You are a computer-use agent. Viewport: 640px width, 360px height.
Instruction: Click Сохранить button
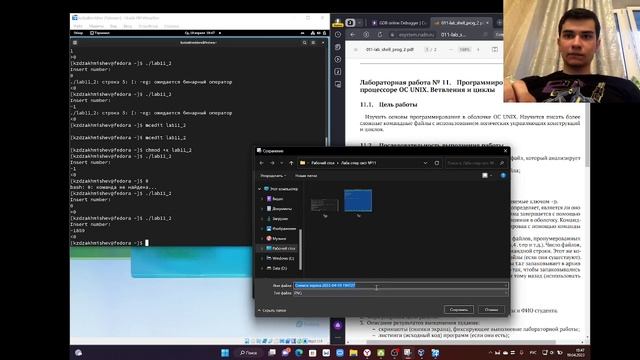[x=459, y=309]
